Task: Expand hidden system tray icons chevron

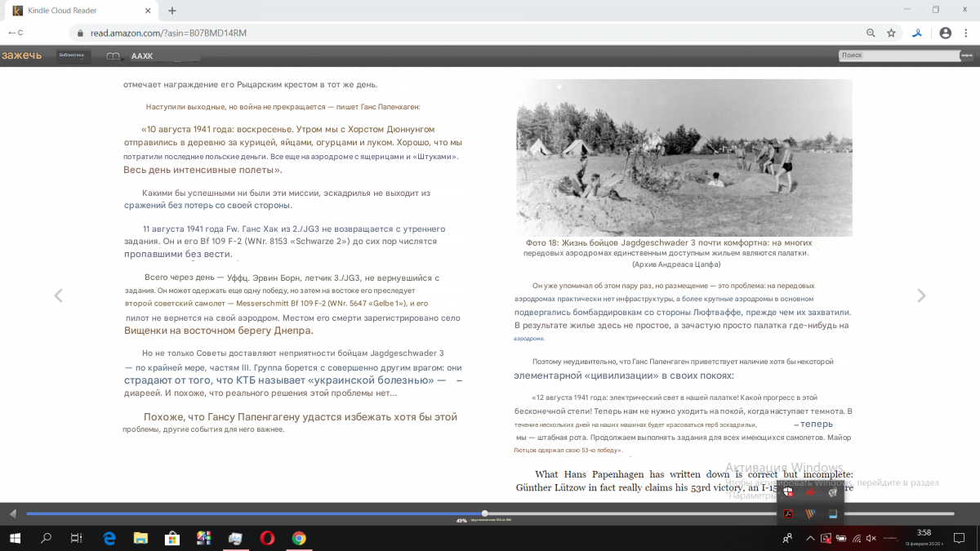Action: [x=809, y=538]
